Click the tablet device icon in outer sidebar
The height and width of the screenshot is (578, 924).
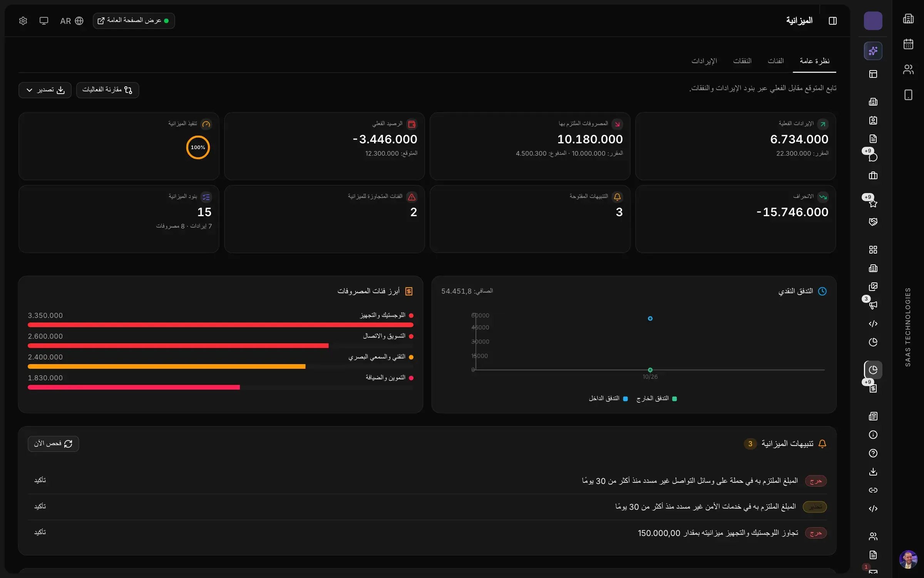coord(908,95)
